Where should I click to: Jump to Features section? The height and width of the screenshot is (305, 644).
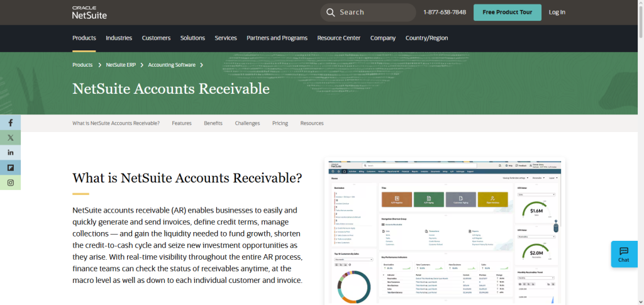pos(182,123)
